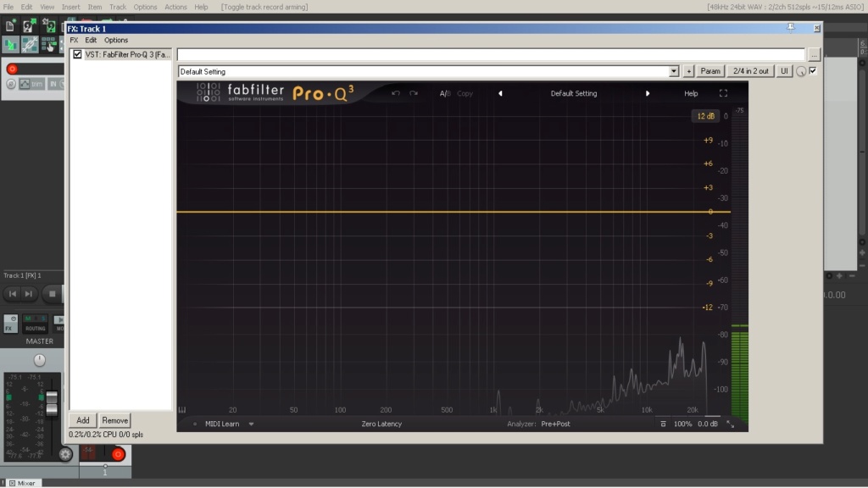Select the Mixer docker tab

coord(22,483)
